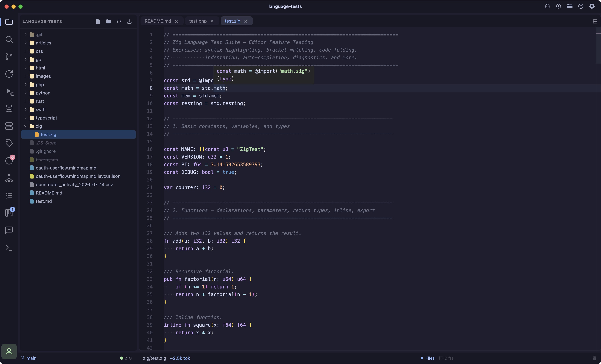The height and width of the screenshot is (364, 601).
Task: Open the Source Control branch icon
Action: [x=9, y=56]
